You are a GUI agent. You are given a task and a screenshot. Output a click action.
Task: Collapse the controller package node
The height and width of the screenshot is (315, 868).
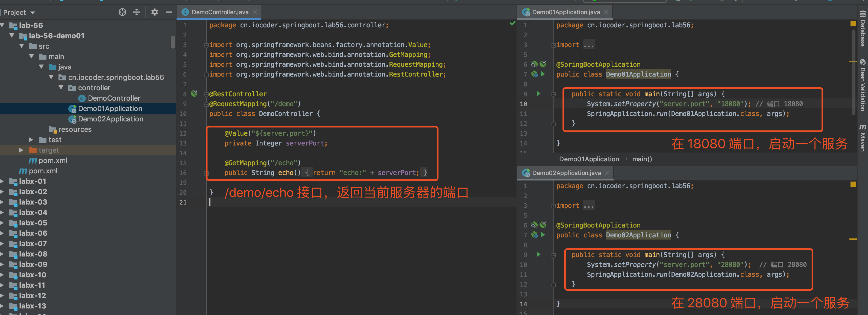[61, 88]
